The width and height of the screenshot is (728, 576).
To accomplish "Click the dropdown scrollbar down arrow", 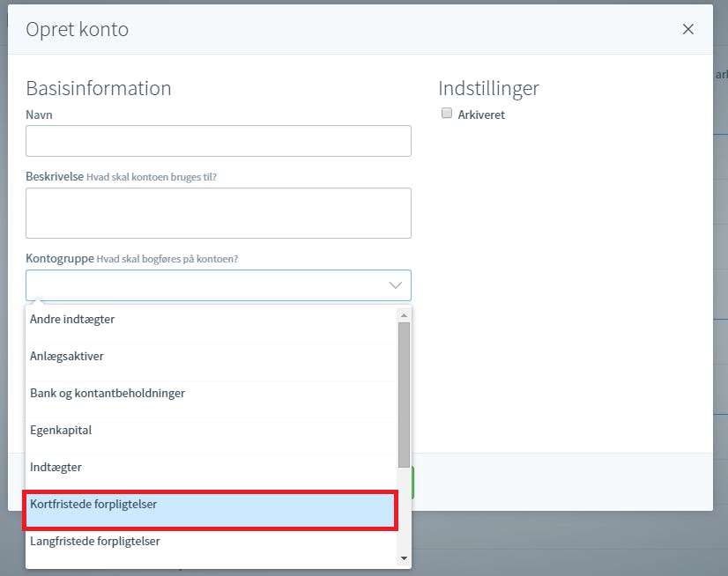I will tap(404, 558).
